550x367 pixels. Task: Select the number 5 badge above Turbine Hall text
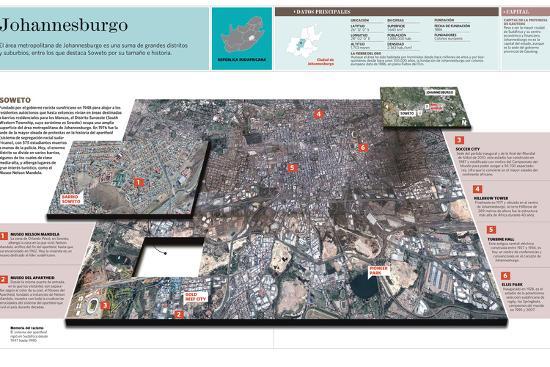click(x=491, y=230)
